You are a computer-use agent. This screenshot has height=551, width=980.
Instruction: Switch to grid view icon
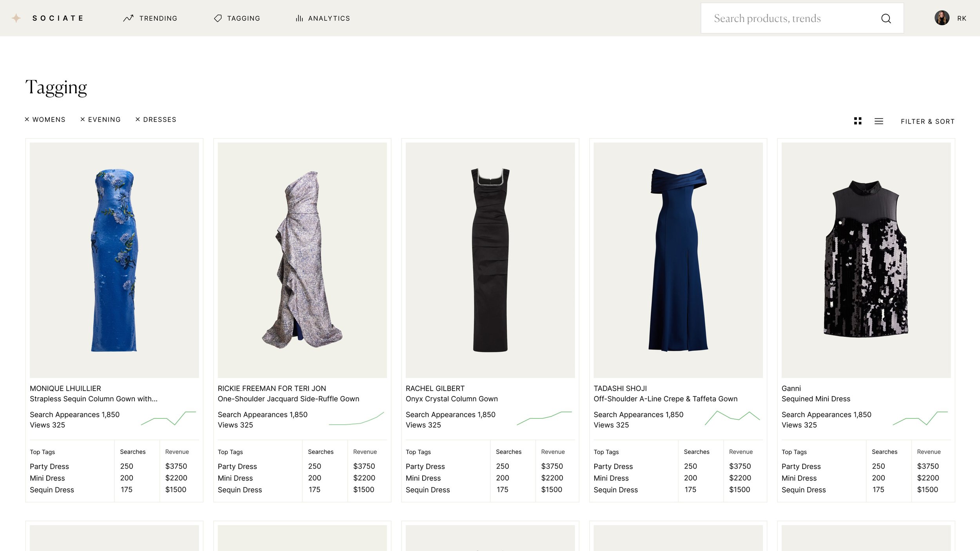(858, 121)
